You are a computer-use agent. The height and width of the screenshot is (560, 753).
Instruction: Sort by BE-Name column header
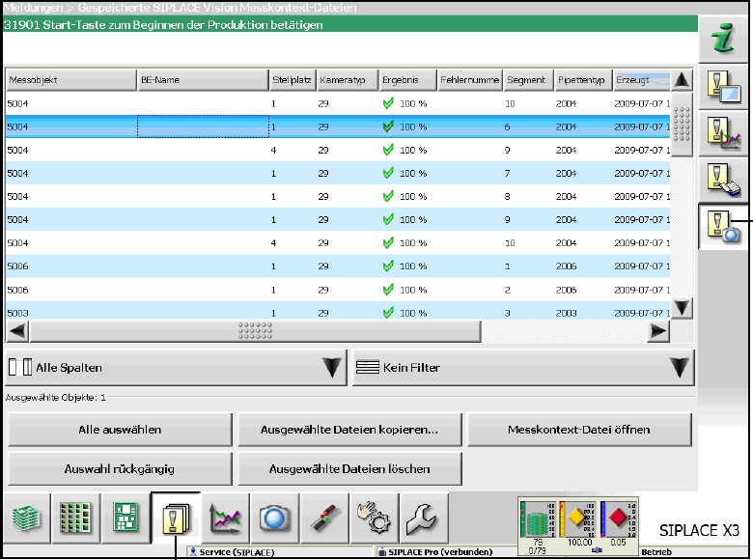pos(203,80)
